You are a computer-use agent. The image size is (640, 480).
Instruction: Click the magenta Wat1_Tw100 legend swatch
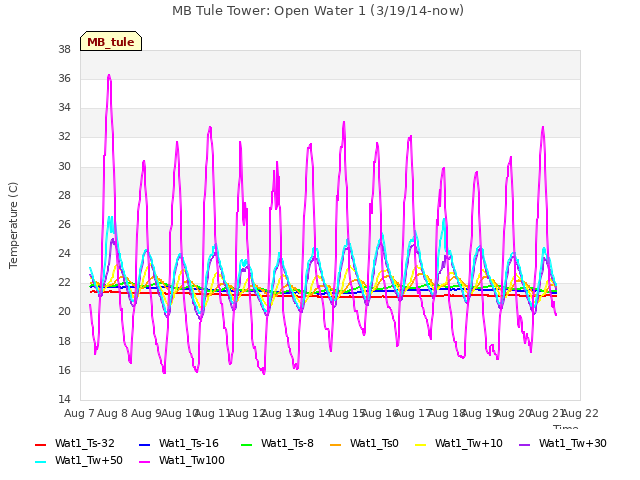click(144, 462)
